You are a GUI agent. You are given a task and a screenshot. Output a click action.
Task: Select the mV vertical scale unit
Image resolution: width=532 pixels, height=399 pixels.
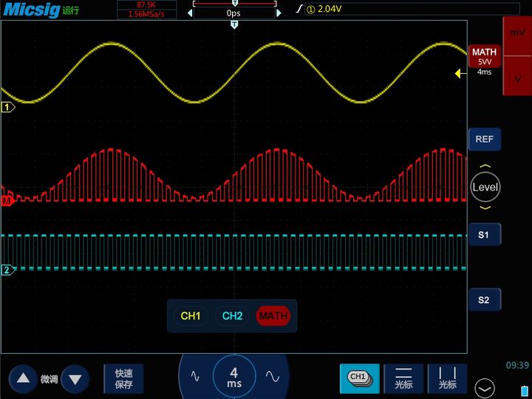click(x=517, y=33)
